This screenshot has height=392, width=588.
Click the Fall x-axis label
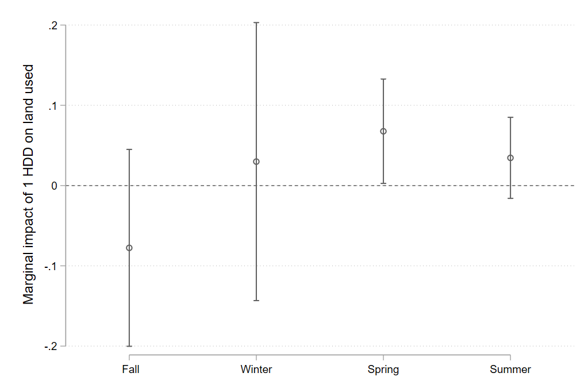130,370
